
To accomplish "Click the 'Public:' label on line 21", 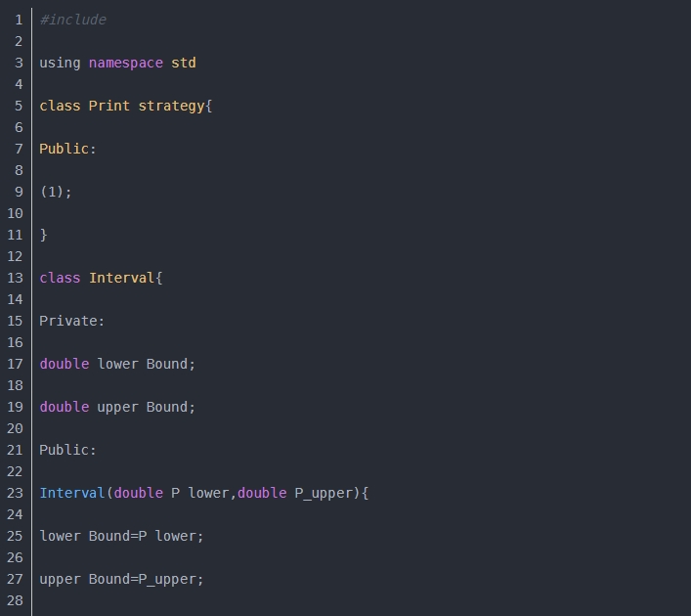I will (x=68, y=450).
